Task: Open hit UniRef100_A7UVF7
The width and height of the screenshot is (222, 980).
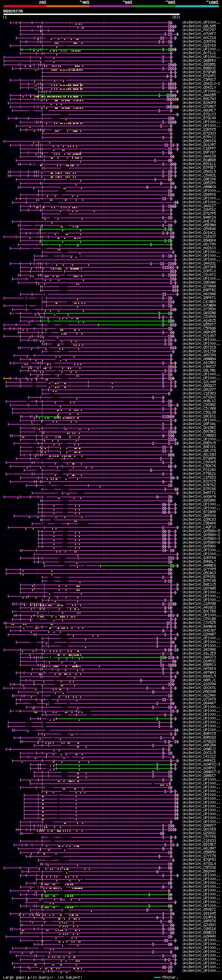Action: click(199, 34)
